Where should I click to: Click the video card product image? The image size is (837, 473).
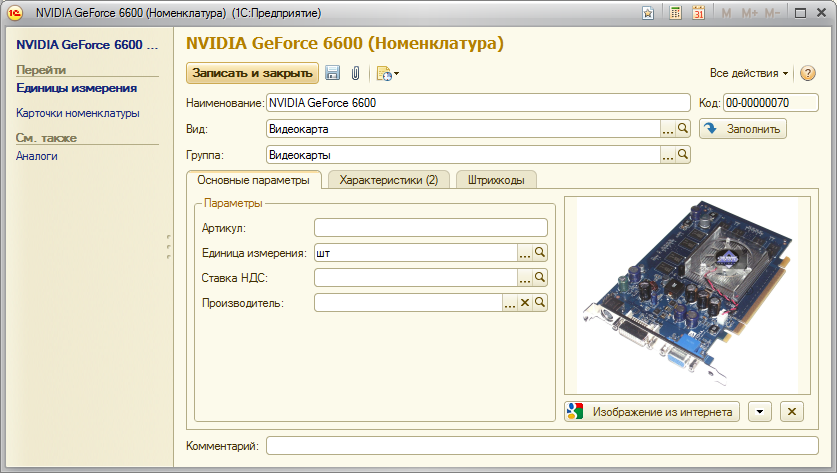click(688, 295)
